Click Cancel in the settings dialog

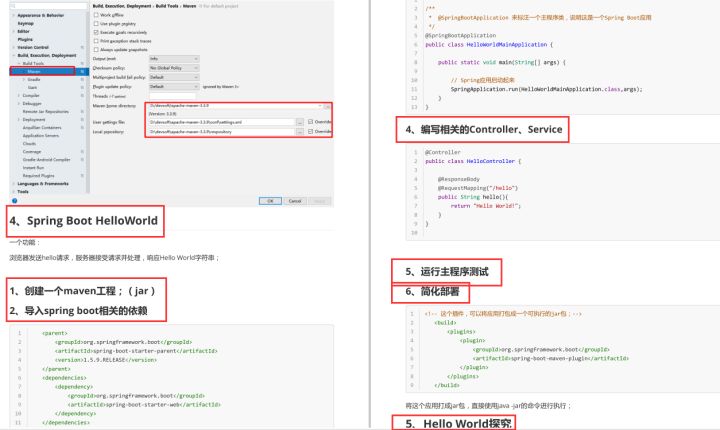click(295, 201)
